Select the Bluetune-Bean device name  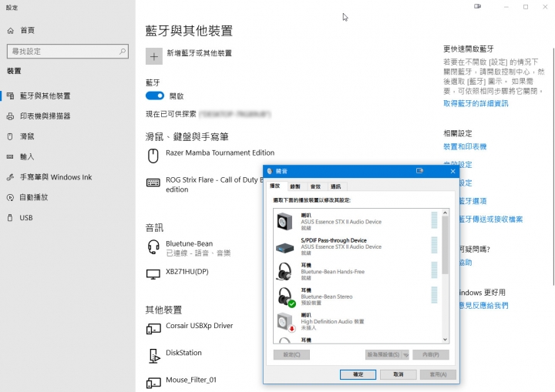click(x=190, y=244)
